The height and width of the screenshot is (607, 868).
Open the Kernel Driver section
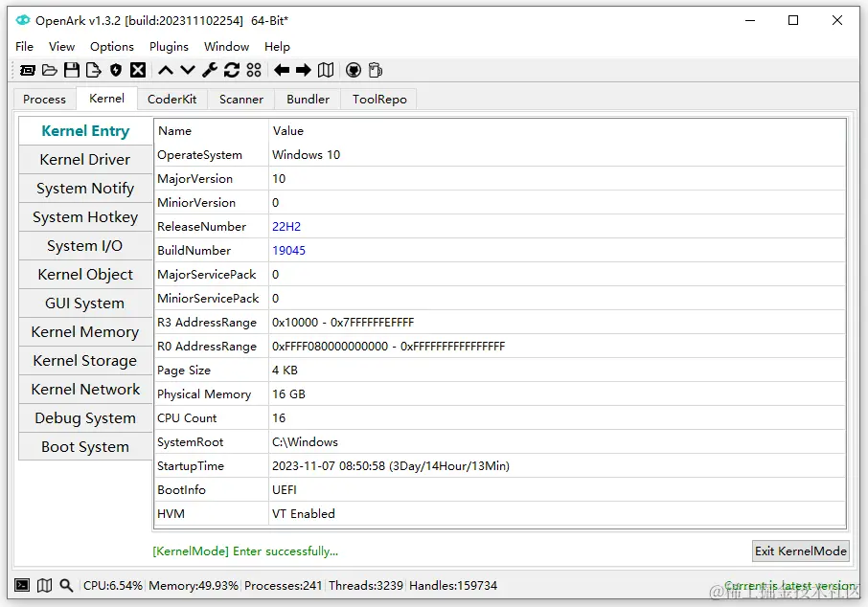pyautogui.click(x=85, y=159)
